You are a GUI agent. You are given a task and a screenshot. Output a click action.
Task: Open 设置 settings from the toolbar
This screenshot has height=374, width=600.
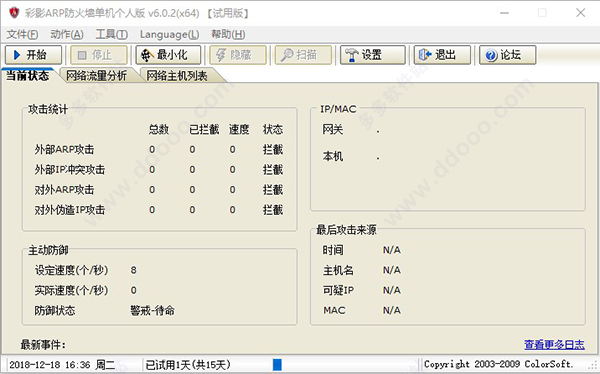click(373, 55)
